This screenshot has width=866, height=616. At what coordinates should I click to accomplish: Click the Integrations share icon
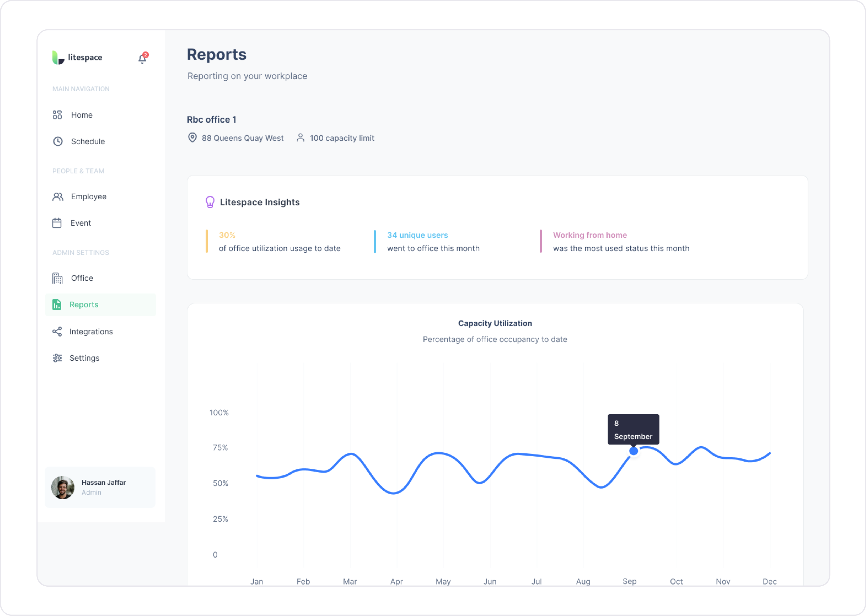click(57, 332)
